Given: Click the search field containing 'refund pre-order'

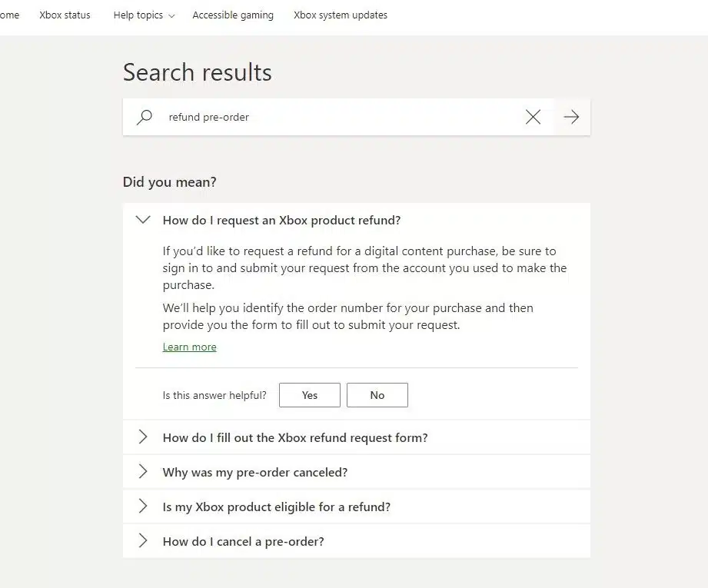Looking at the screenshot, I should [339, 117].
